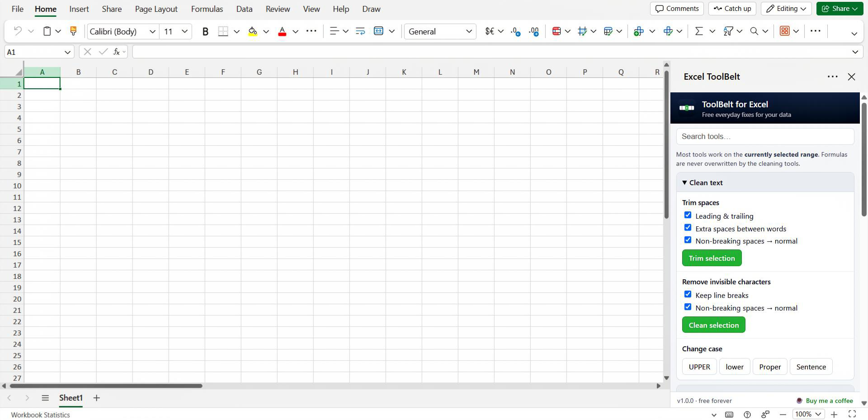Click the Format cells icon
868x420 pixels.
[668, 31]
